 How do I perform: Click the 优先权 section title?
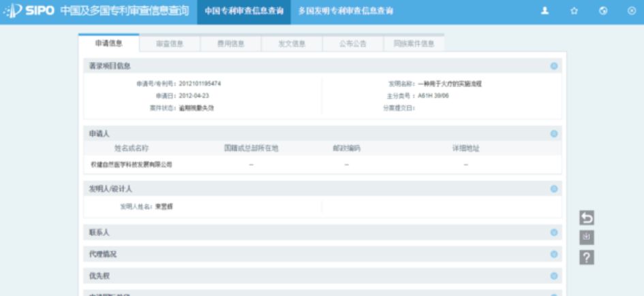point(99,276)
